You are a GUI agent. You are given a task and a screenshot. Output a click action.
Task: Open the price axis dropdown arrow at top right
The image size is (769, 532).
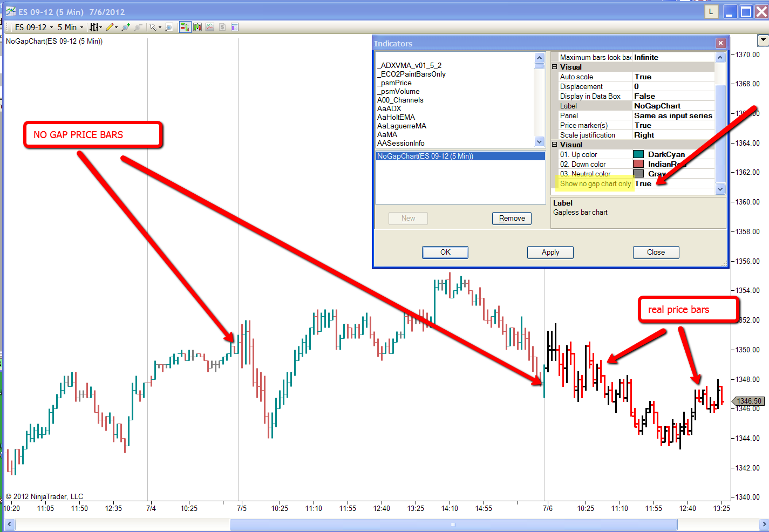pyautogui.click(x=763, y=40)
